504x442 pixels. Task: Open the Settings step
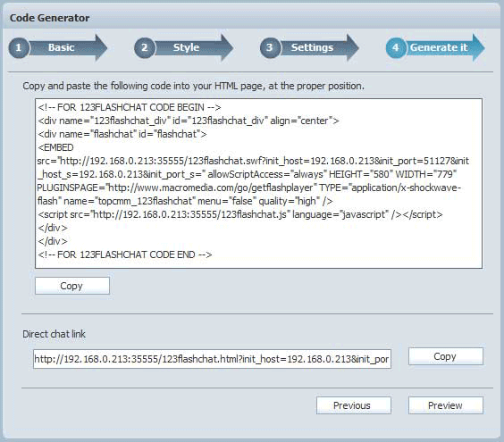(x=312, y=47)
